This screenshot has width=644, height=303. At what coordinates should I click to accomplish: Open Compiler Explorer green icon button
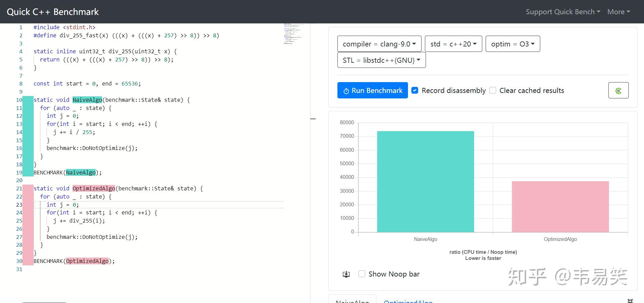618,90
